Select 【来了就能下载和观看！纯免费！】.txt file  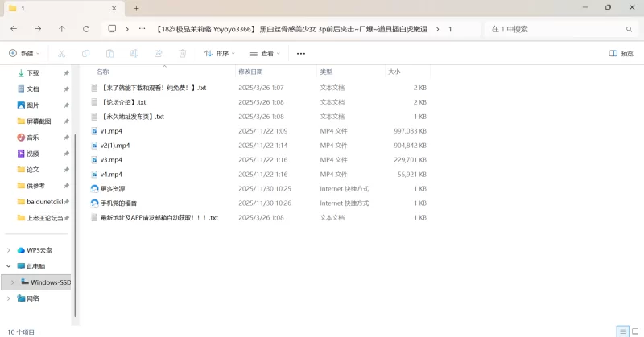click(153, 88)
